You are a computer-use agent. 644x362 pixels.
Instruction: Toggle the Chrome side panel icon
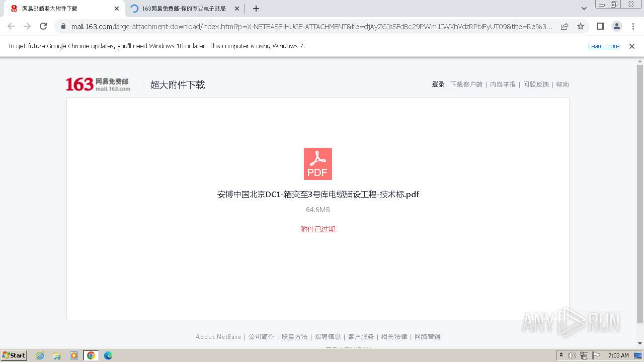pos(600,26)
